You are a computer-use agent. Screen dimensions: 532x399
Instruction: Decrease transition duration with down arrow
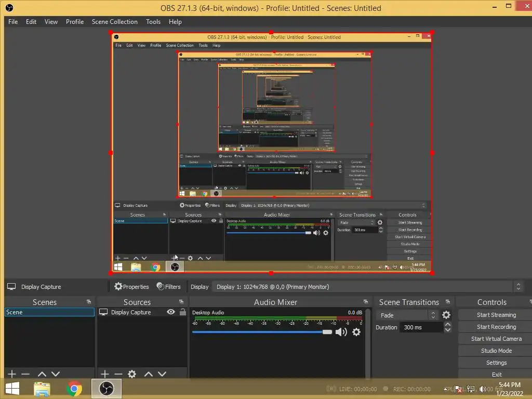point(448,330)
